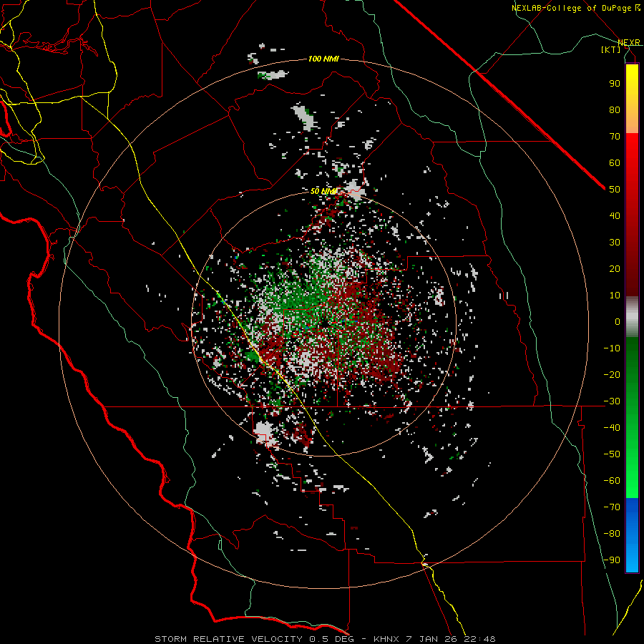Click the -40 value on the velocity scale
The image size is (644, 644).
(x=612, y=428)
